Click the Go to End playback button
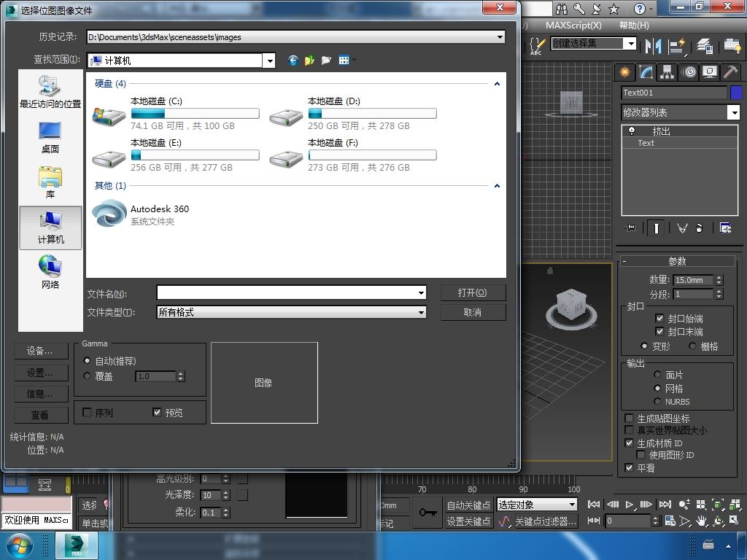747x560 pixels. [x=665, y=505]
